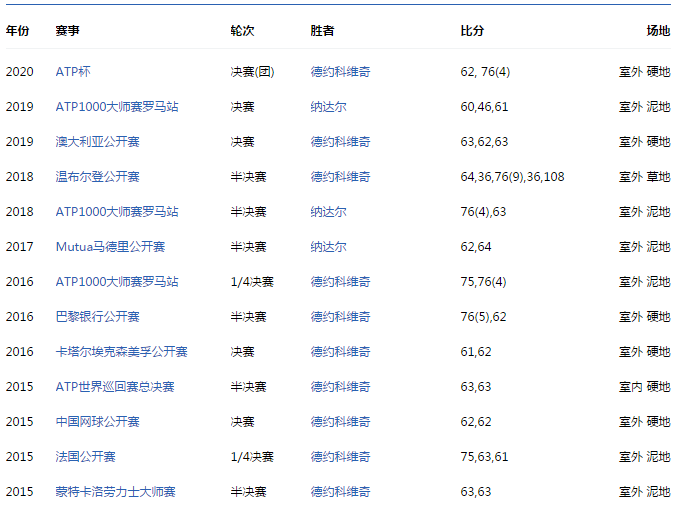The image size is (698, 505).
Task: Click 决赛(团) round in ATP杯 row
Action: pyautogui.click(x=252, y=72)
